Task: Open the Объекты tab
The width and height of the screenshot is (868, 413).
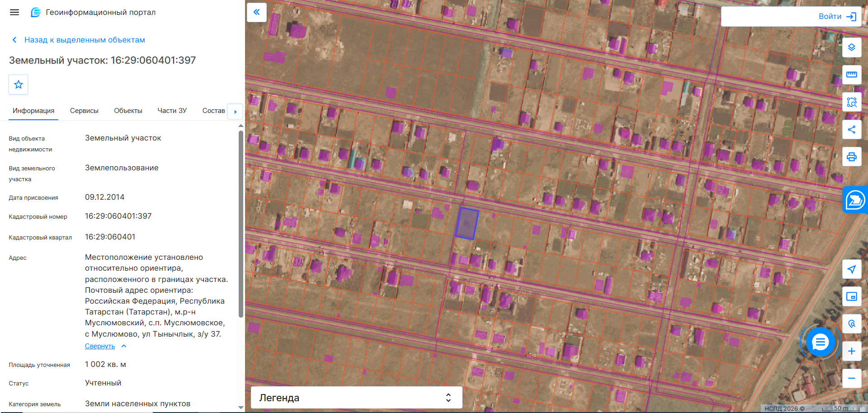Action: tap(128, 111)
